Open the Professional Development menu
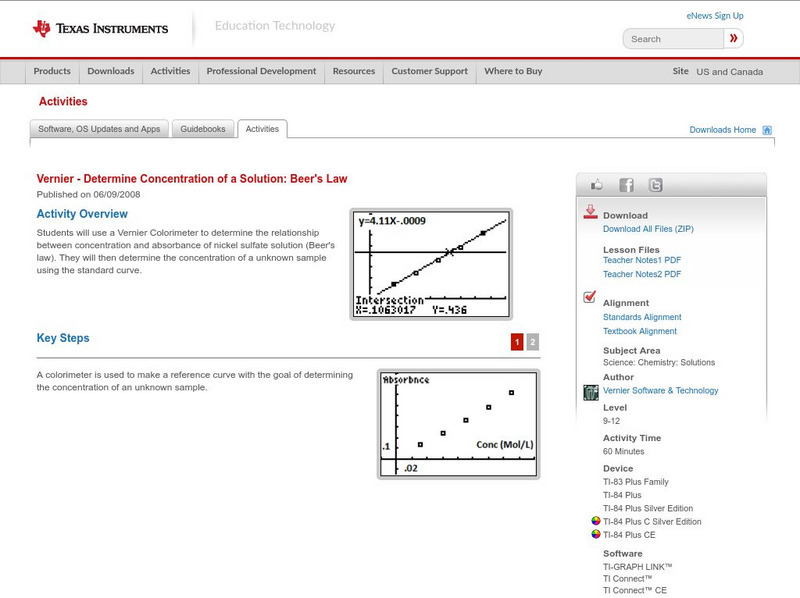 [x=261, y=71]
